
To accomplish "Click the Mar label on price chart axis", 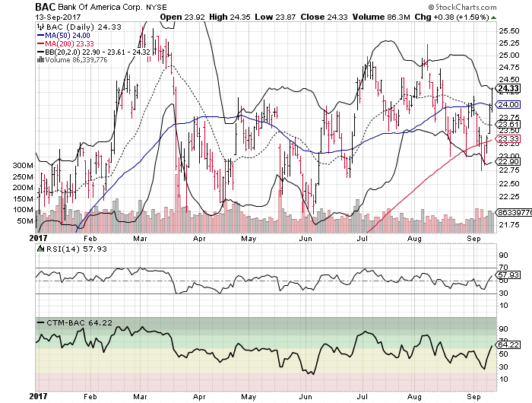I will (140, 239).
